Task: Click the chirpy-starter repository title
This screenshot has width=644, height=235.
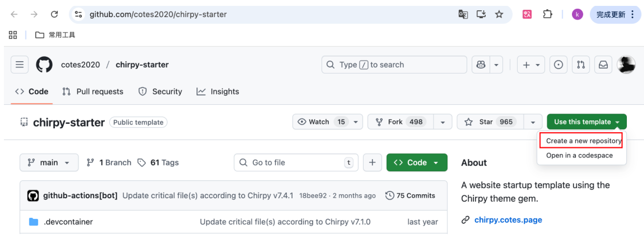Action: 69,122
